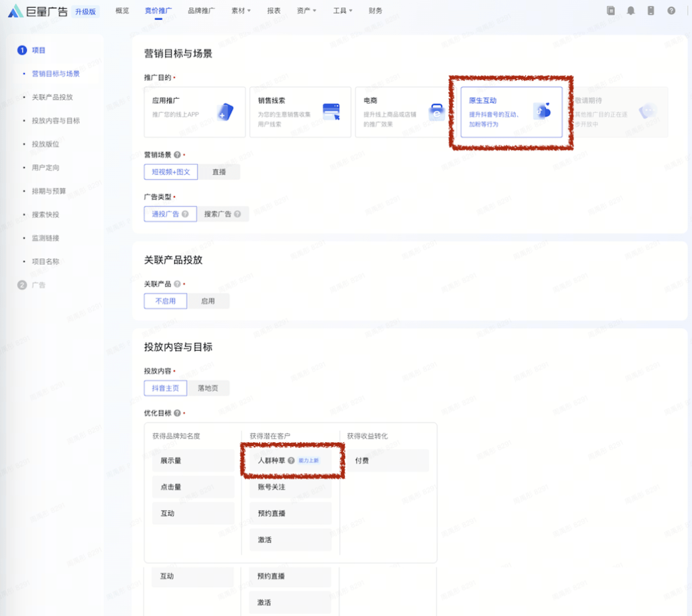Choose 通投广告 ad type
Viewport: 692px width, 616px height.
(x=170, y=214)
